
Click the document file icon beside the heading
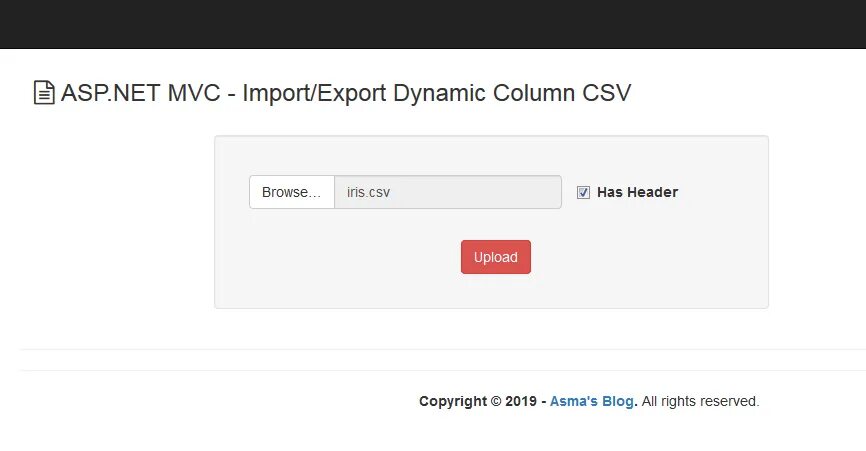tap(44, 93)
